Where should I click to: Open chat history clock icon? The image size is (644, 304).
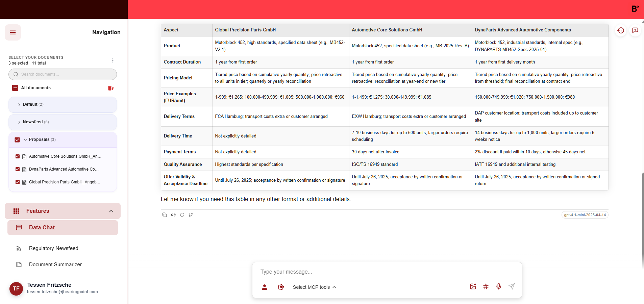tap(621, 30)
